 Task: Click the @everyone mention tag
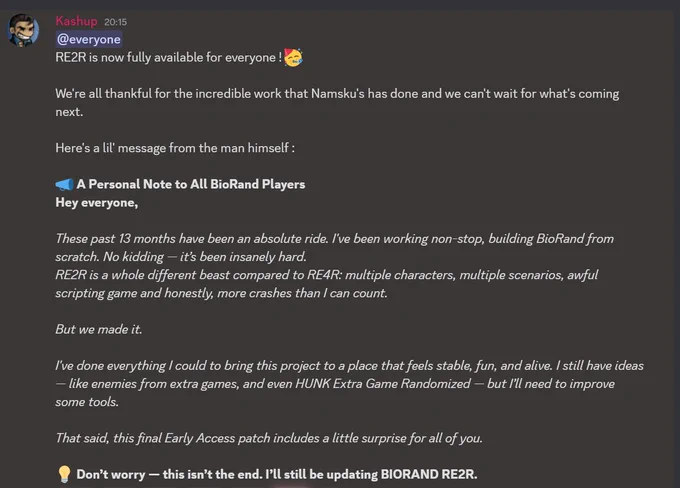coord(89,39)
